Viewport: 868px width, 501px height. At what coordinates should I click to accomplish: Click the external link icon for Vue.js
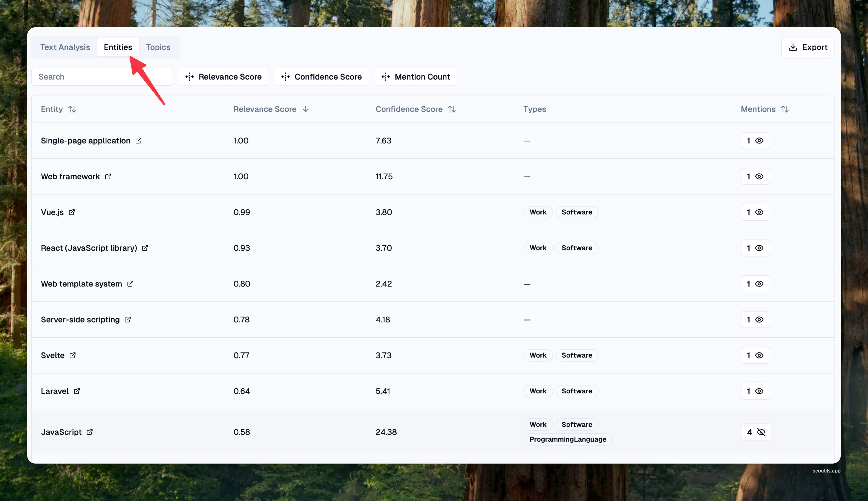coord(72,212)
